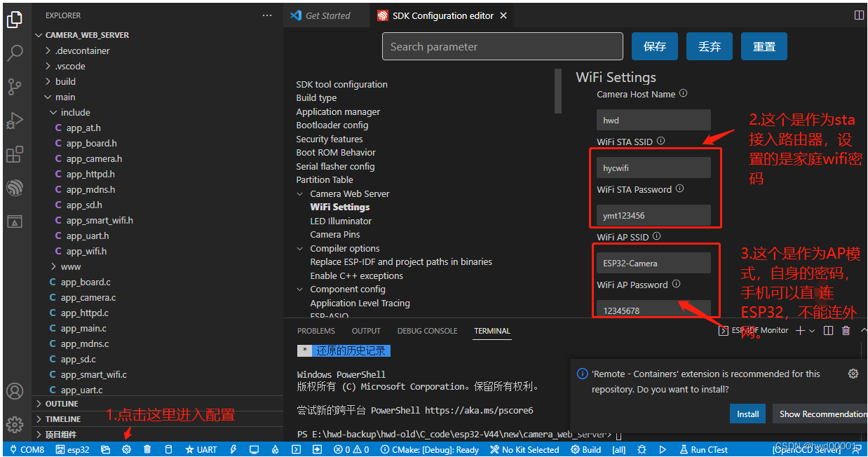868x457 pixels.
Task: Click Install for Remote - Containers
Action: [x=748, y=414]
